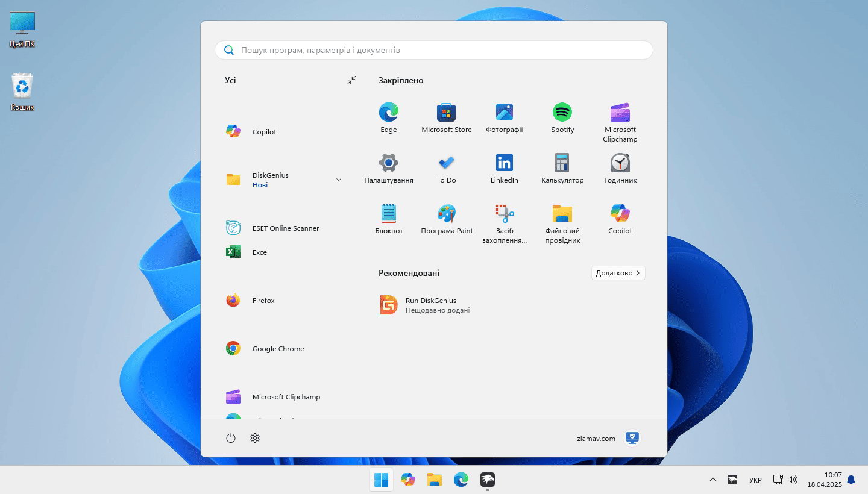868x494 pixels.
Task: Click the power button icon
Action: pyautogui.click(x=231, y=438)
